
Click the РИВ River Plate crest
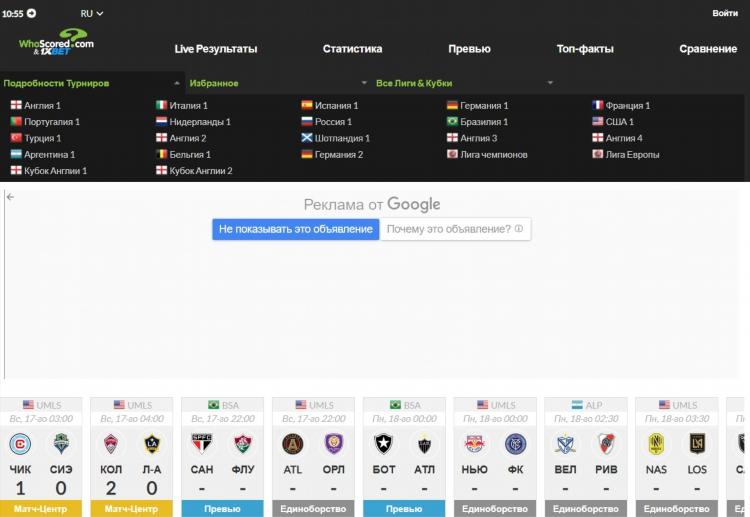[606, 444]
